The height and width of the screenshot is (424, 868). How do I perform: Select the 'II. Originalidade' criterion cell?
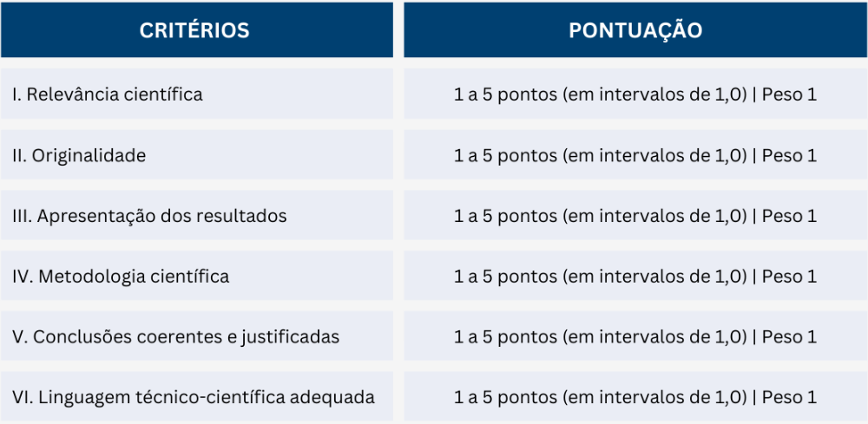click(196, 155)
